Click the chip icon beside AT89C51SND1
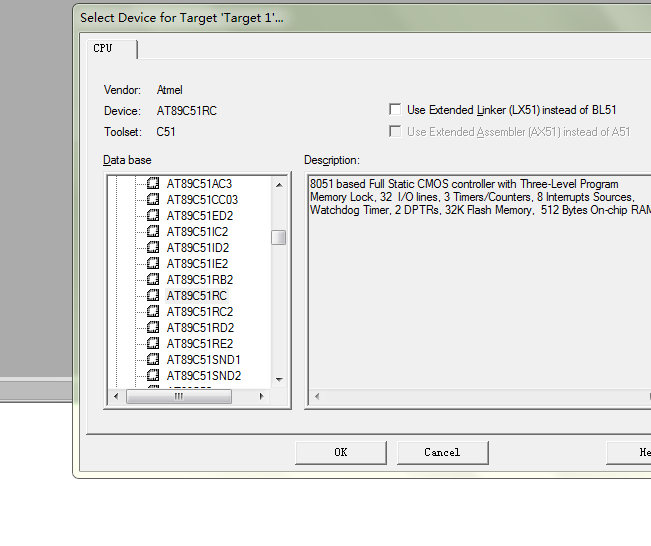The height and width of the screenshot is (546, 651). click(153, 359)
